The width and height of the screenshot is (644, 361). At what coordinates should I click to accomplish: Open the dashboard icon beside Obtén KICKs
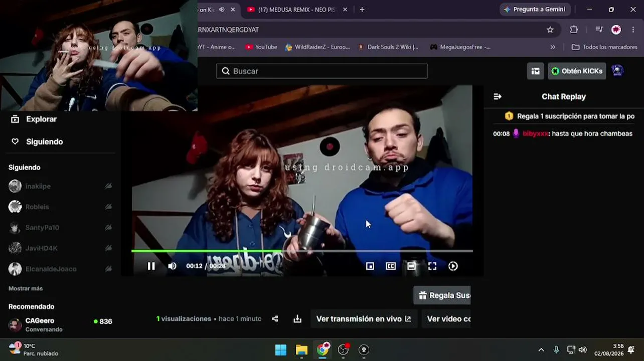pyautogui.click(x=536, y=71)
